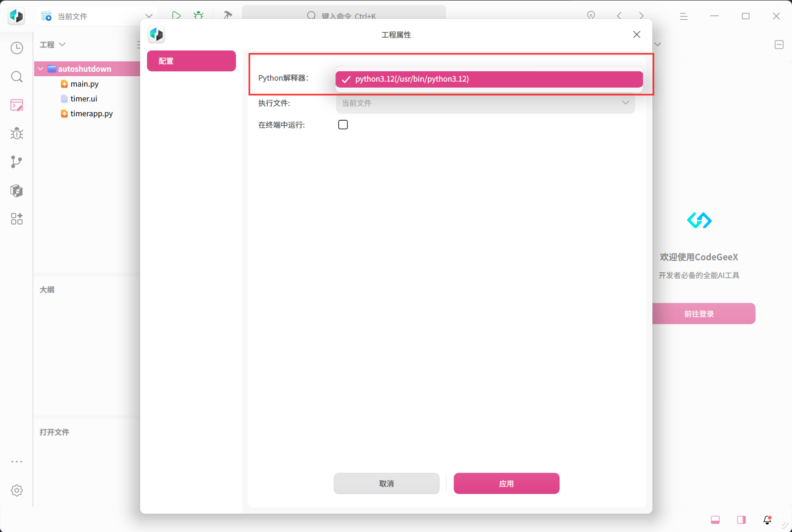
Task: Build project with the hammer icon
Action: (228, 15)
